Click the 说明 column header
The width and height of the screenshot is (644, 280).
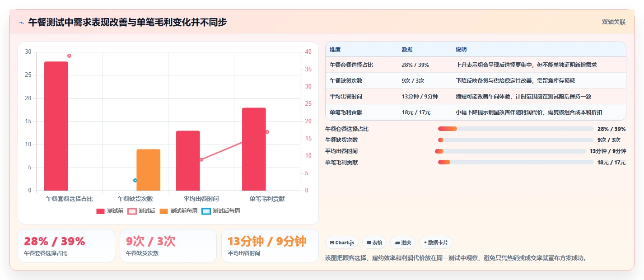[x=461, y=50]
